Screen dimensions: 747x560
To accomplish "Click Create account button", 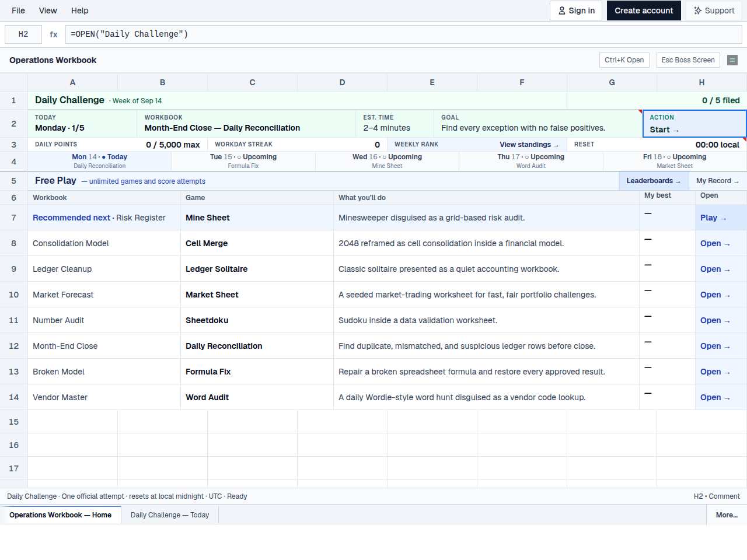I will point(644,10).
